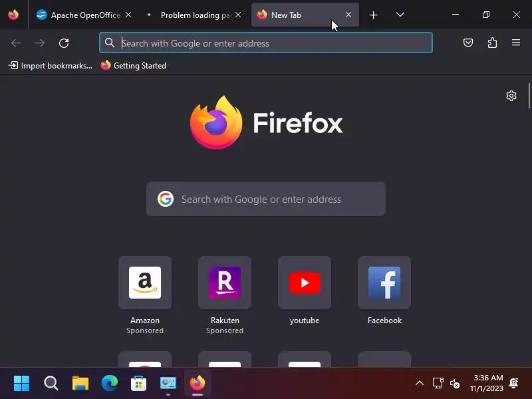The image size is (532, 399).
Task: Open the notifications bell icon
Action: pyautogui.click(x=514, y=383)
